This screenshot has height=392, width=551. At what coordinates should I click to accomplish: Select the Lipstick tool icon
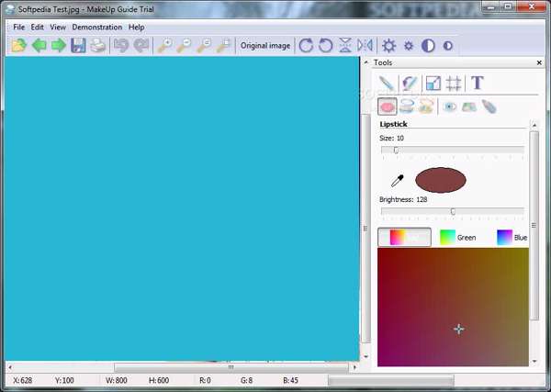(x=388, y=106)
